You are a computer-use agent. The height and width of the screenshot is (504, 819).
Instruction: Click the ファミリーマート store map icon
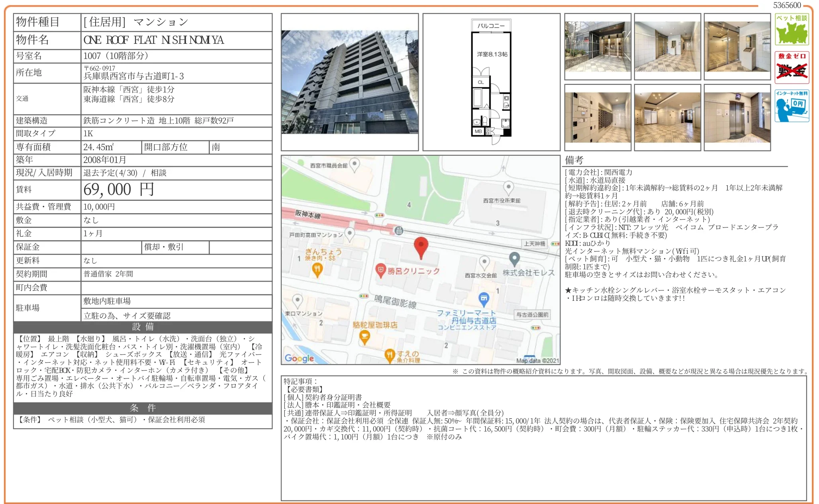[484, 298]
